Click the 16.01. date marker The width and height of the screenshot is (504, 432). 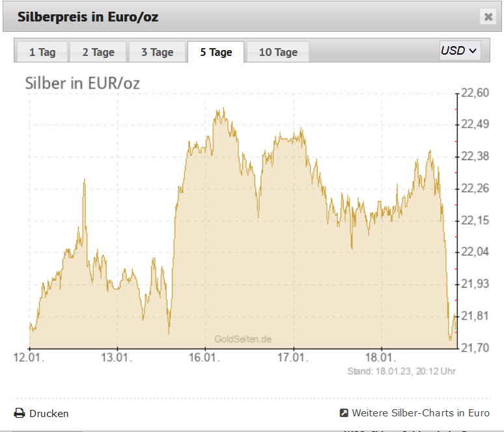click(204, 357)
